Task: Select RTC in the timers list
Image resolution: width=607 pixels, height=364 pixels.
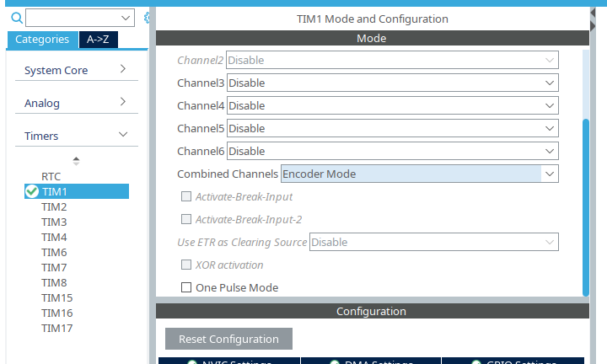Action: (x=51, y=176)
